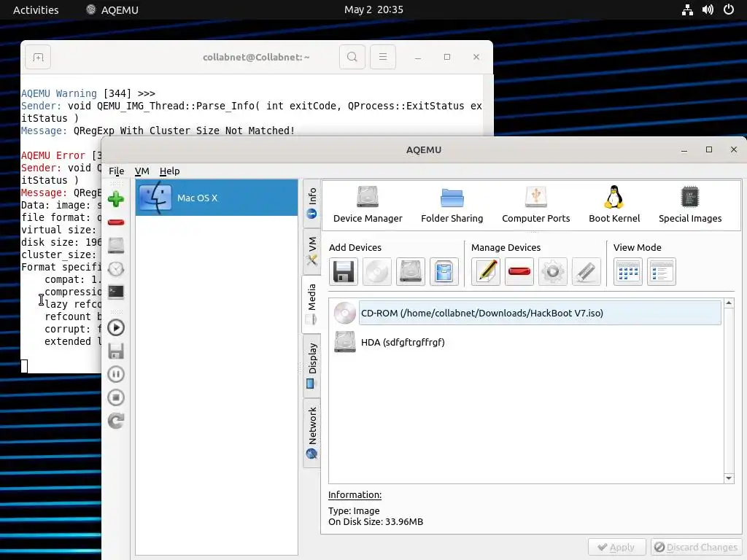
Task: Open the File menu
Action: tap(116, 171)
